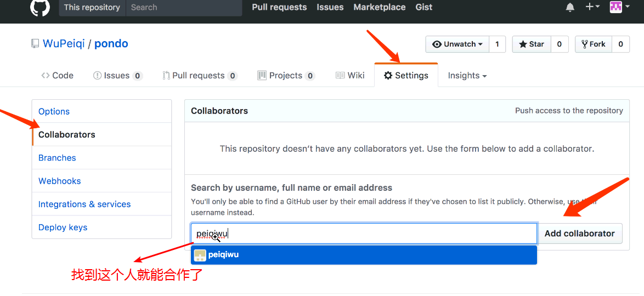Go to Pull requests in top navigation

click(x=279, y=7)
